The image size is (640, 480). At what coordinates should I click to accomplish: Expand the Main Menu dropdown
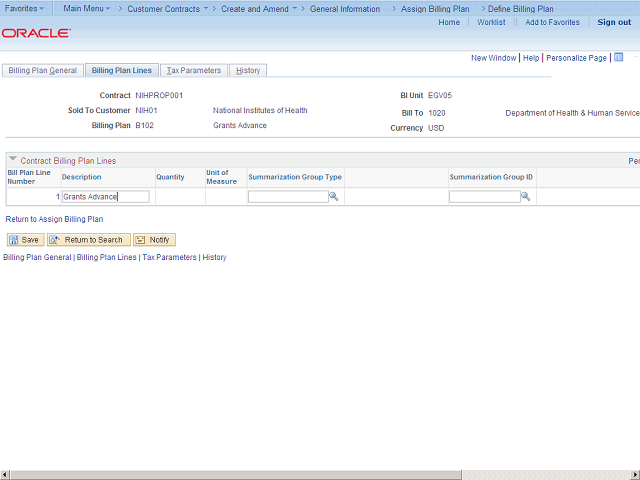[x=87, y=8]
